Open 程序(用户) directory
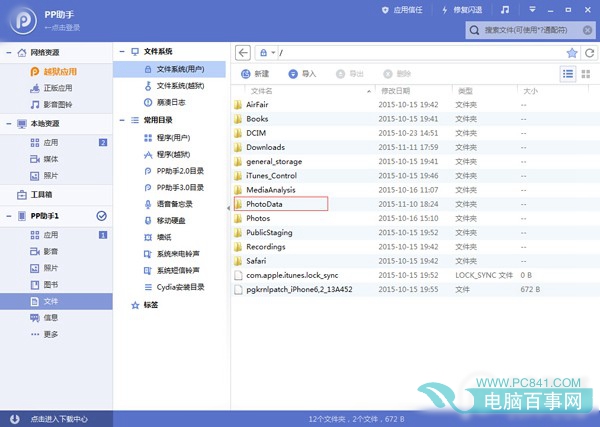 click(x=167, y=138)
